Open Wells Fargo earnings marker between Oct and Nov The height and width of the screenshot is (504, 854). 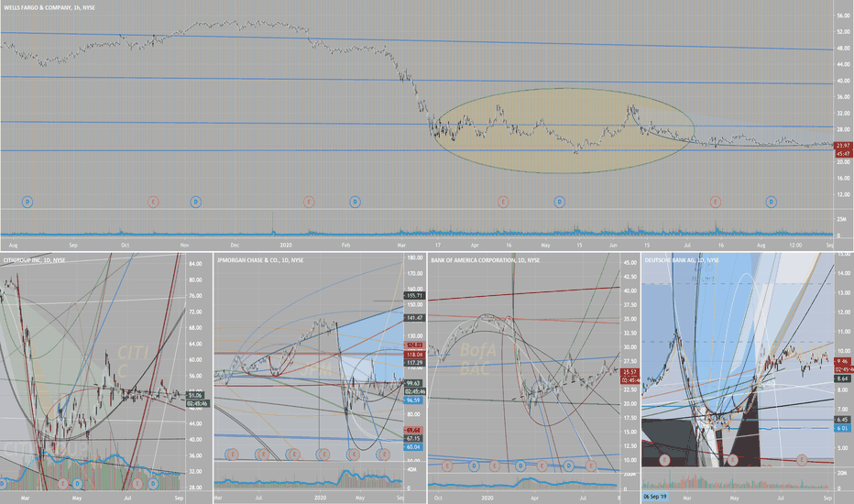153,203
